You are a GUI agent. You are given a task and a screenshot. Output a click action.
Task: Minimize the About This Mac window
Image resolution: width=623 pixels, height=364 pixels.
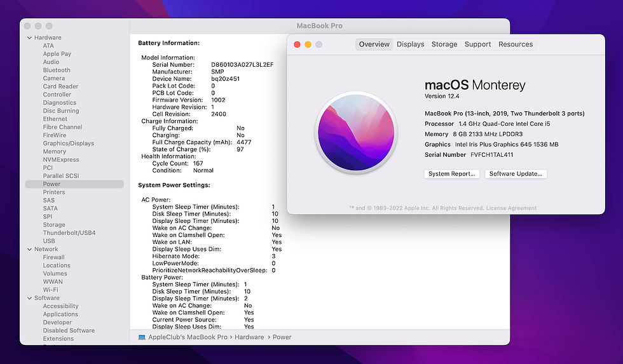308,44
